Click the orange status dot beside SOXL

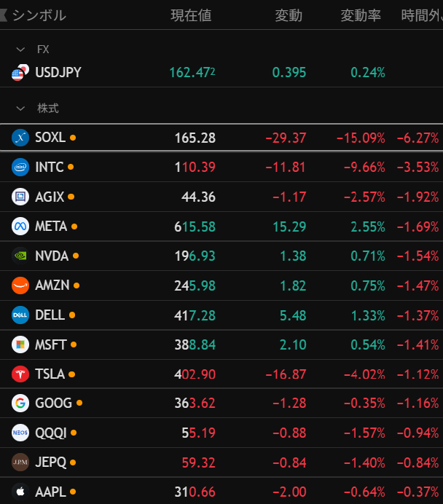click(x=73, y=138)
